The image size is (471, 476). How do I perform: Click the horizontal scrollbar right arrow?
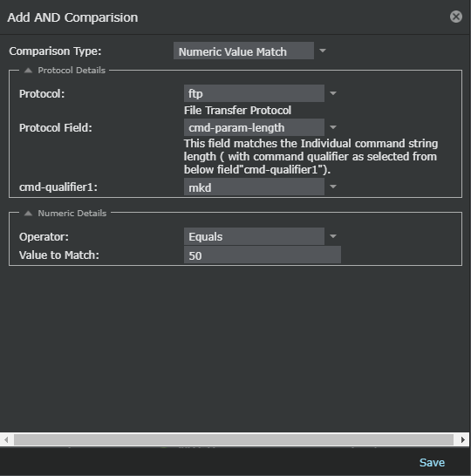pyautogui.click(x=462, y=439)
